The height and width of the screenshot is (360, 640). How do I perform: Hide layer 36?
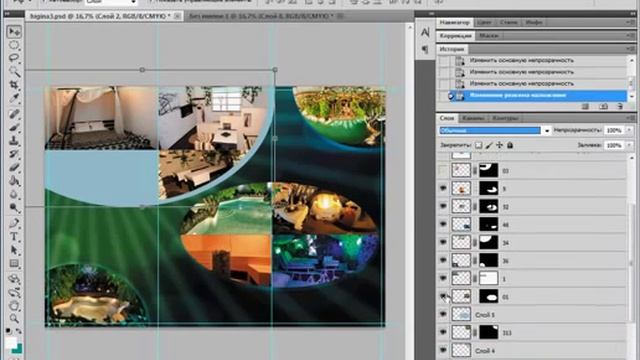[x=443, y=260]
